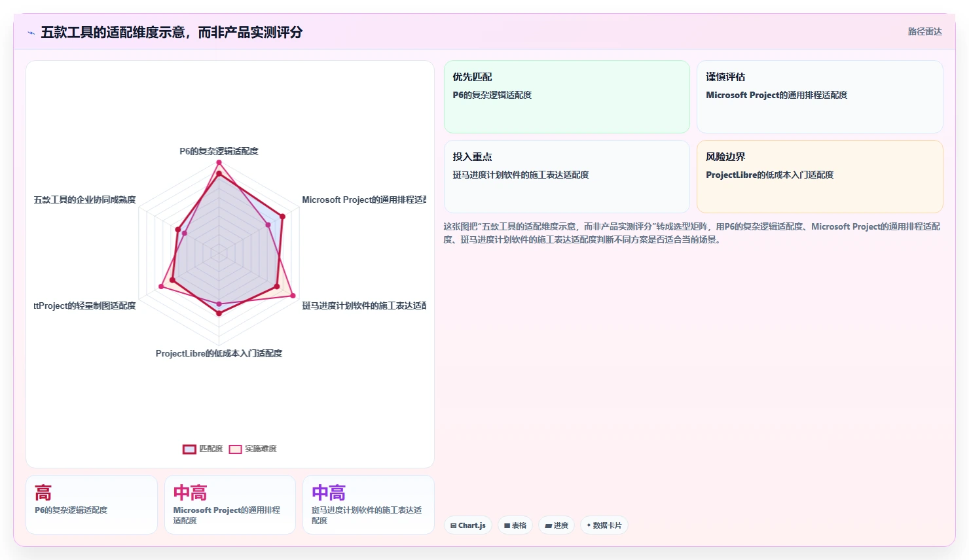
Task: Open the 风险边界 card
Action: pyautogui.click(x=820, y=177)
